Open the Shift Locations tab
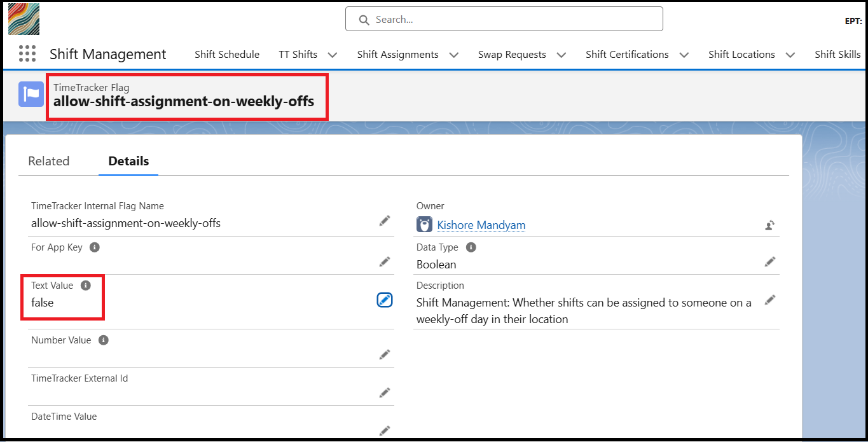The image size is (868, 442). coord(741,54)
